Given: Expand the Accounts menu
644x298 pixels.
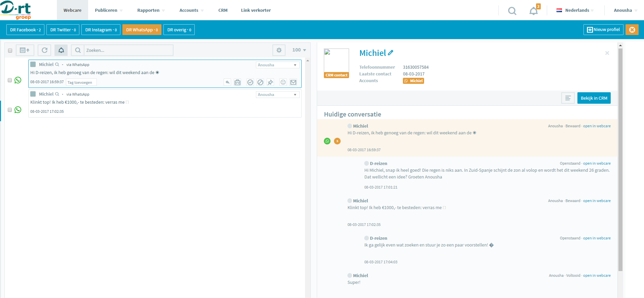Looking at the screenshot, I should tap(191, 10).
